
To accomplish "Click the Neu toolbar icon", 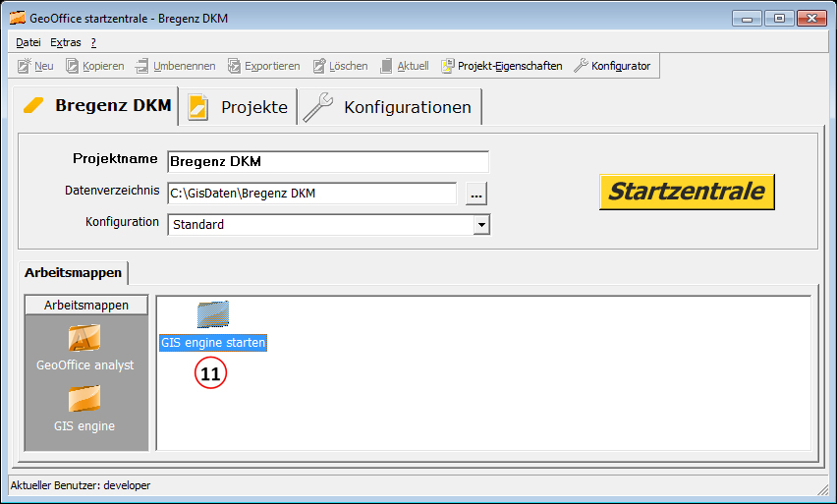I will 25,66.
